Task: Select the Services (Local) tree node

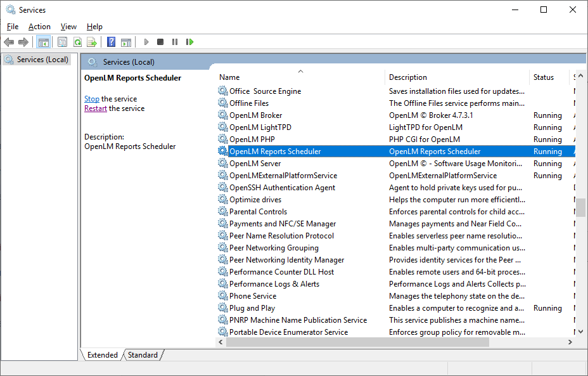Action: [x=38, y=59]
